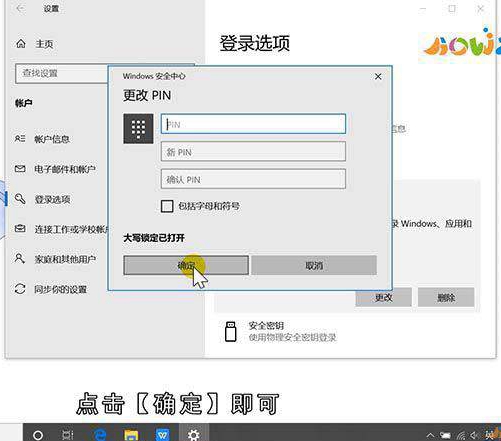Open Task View on taskbar
The width and height of the screenshot is (501, 441).
[x=68, y=435]
